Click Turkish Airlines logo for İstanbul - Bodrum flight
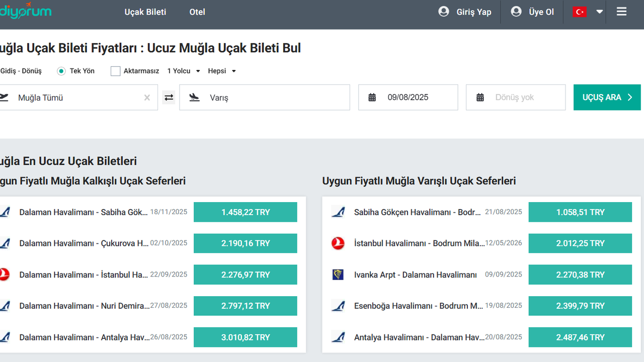Viewport: 644px width, 362px height. [x=338, y=243]
